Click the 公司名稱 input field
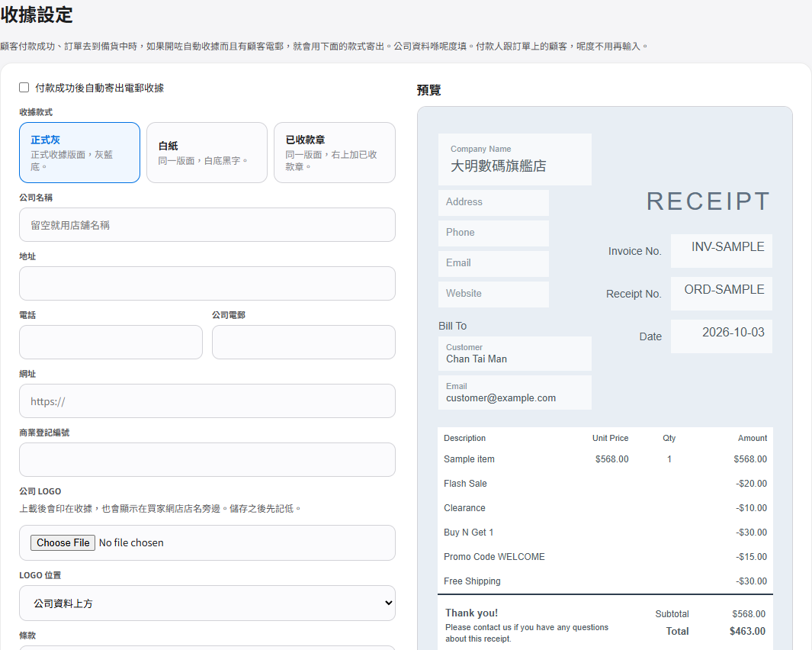 [207, 225]
